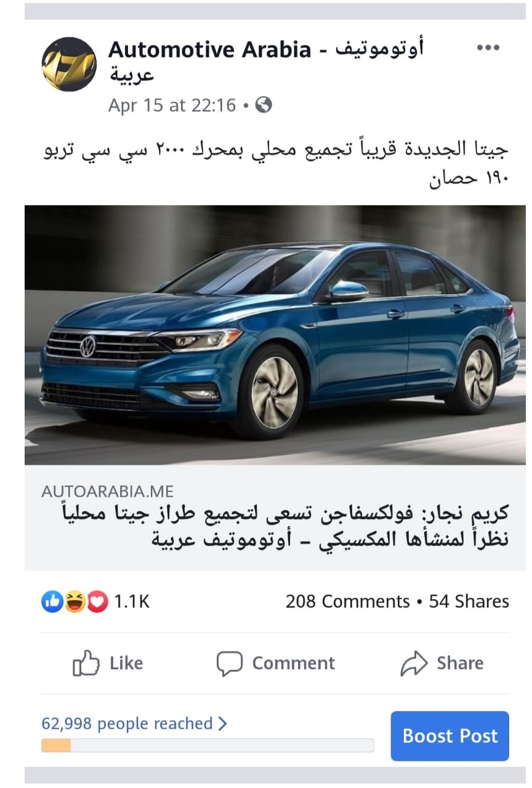Click the red heart Love reaction icon
This screenshot has height=788, width=532.
(x=97, y=601)
